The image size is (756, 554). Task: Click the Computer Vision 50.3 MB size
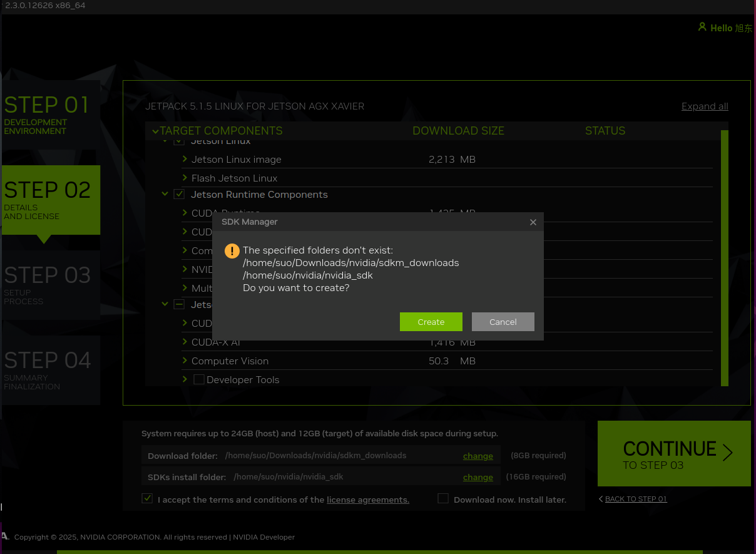pyautogui.click(x=452, y=361)
